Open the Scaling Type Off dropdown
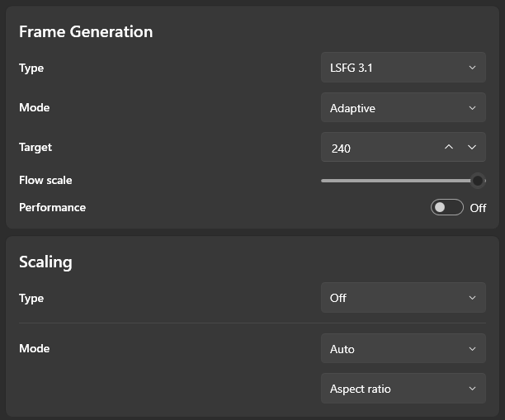Image resolution: width=505 pixels, height=420 pixels. pyautogui.click(x=404, y=298)
